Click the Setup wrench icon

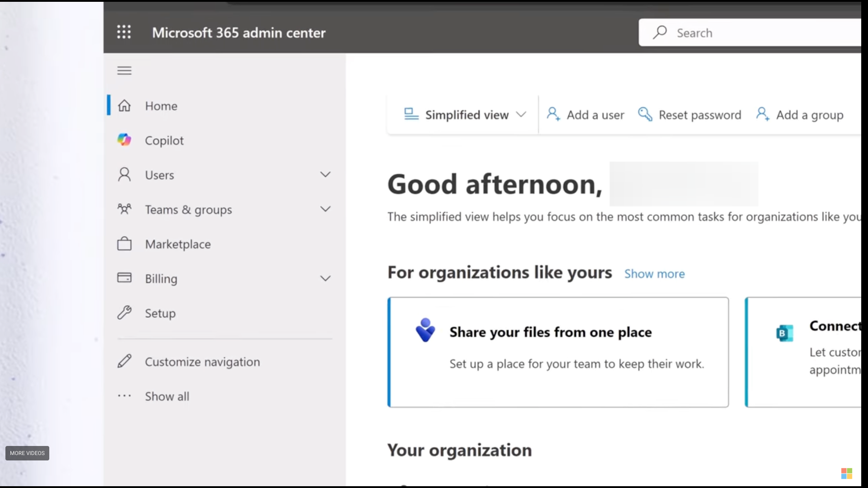pos(124,313)
